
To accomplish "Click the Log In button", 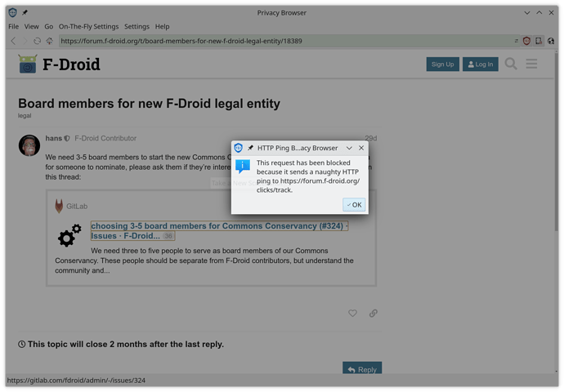I will click(480, 65).
